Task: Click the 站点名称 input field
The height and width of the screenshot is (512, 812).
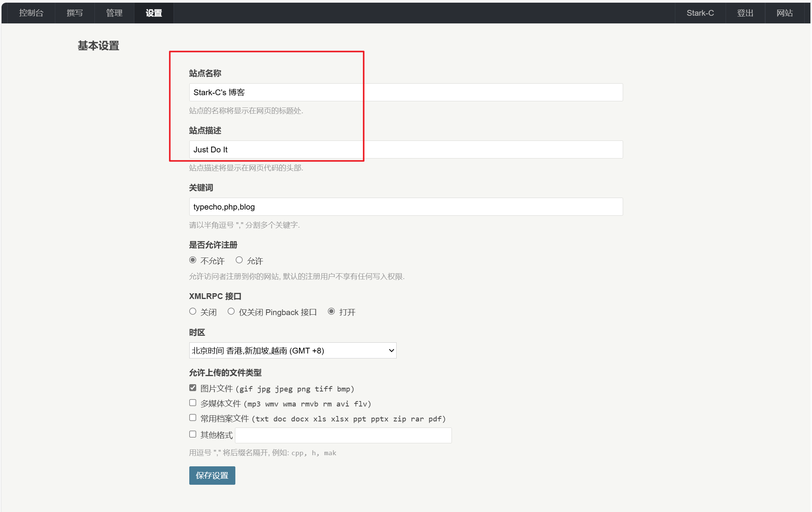Action: tap(405, 92)
